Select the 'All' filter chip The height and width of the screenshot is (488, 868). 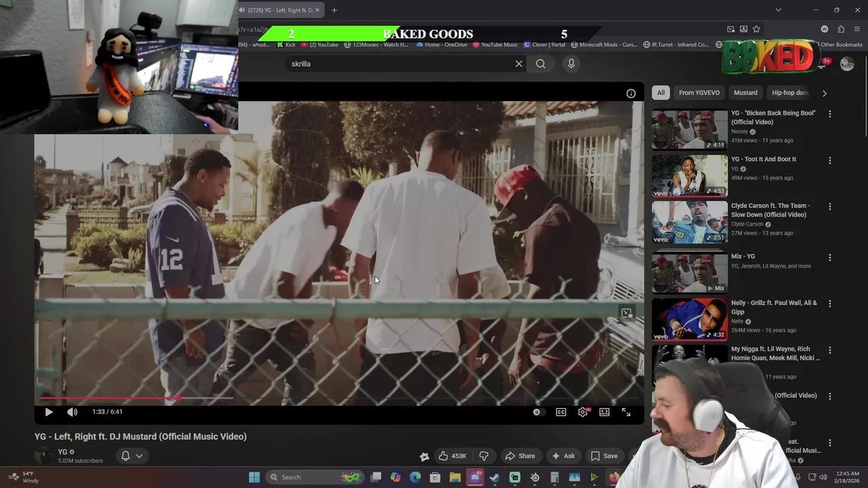click(x=660, y=93)
